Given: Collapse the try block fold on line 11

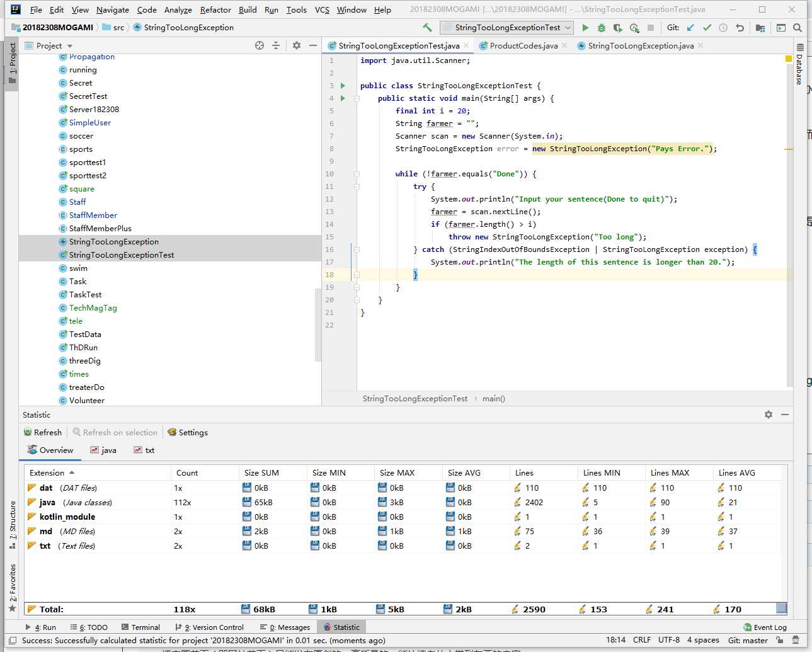Looking at the screenshot, I should tap(357, 186).
